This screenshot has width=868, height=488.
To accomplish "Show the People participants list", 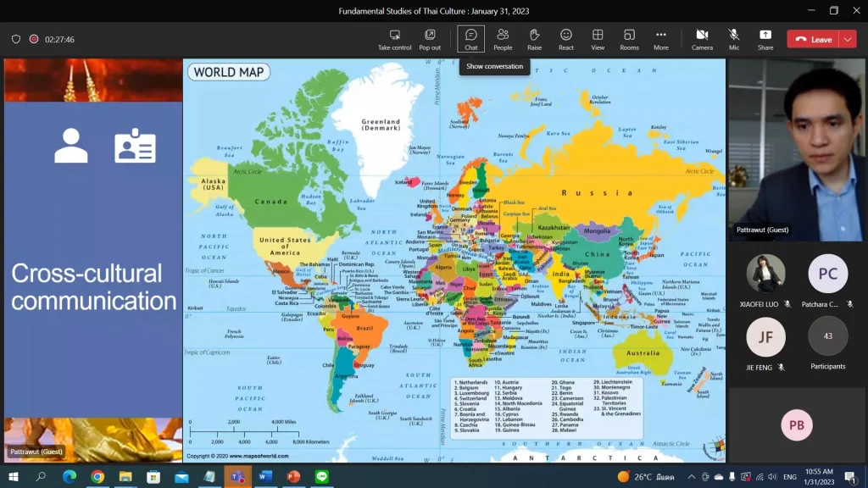I will pos(503,38).
